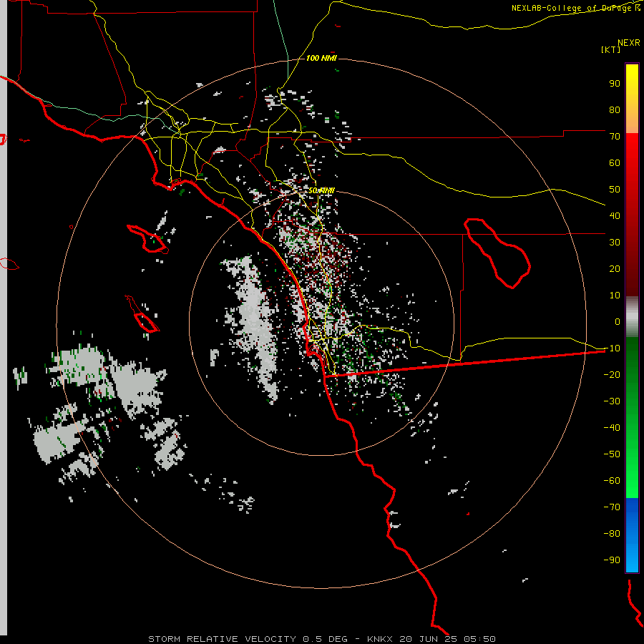644x644 pixels.
Task: Click the 30 value on velocity scale
Action: (615, 243)
